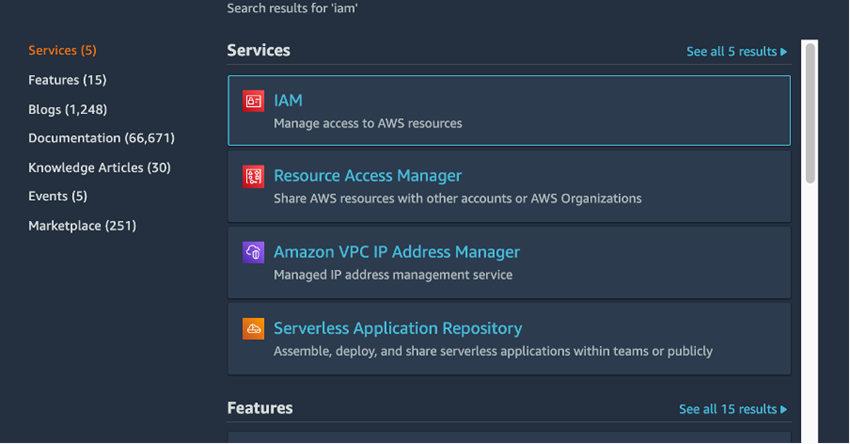Click the Resource Access Manager icon
Screen dimensions: 850x444
(253, 177)
